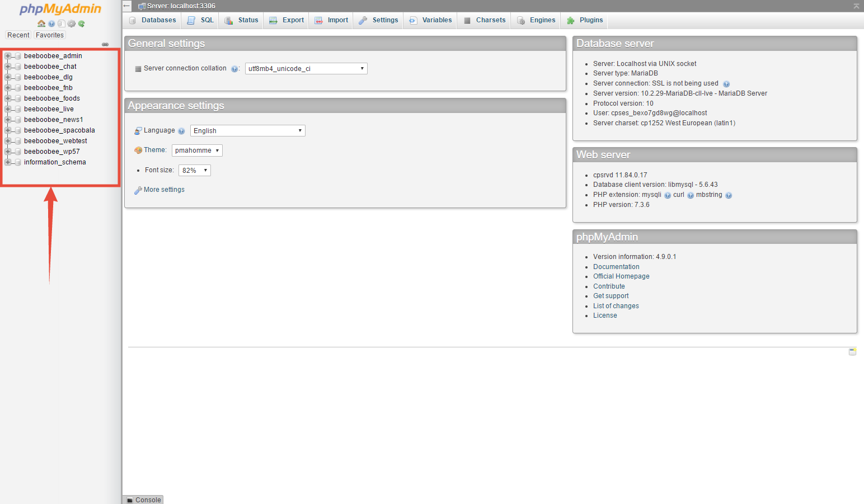Select beeboobee_webtest database in tree

(x=55, y=141)
